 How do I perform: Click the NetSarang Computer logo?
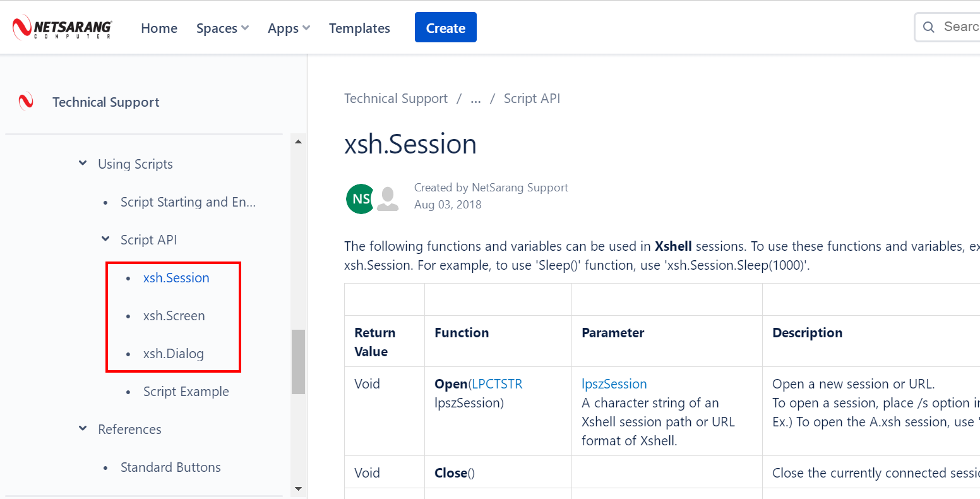click(62, 28)
